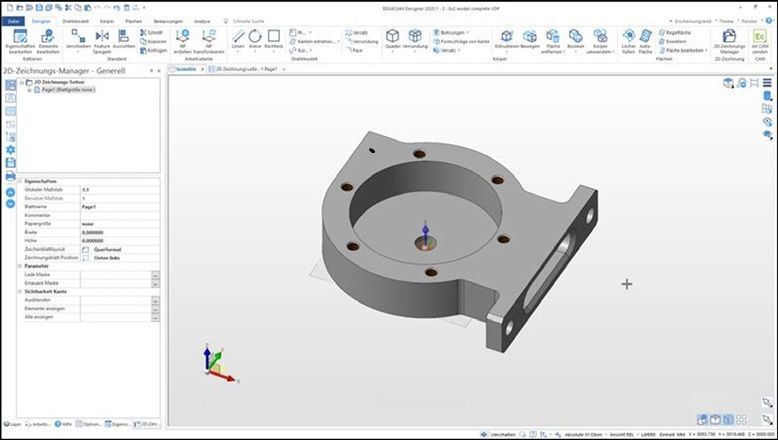Click the Extrudieren tool
This screenshot has height=440, width=778.
pos(507,40)
